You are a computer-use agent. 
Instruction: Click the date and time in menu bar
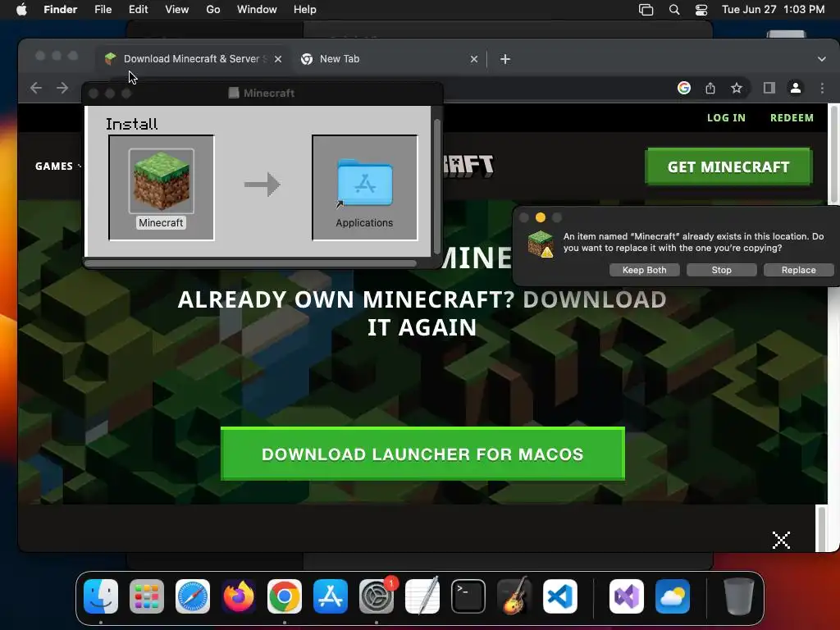click(773, 10)
